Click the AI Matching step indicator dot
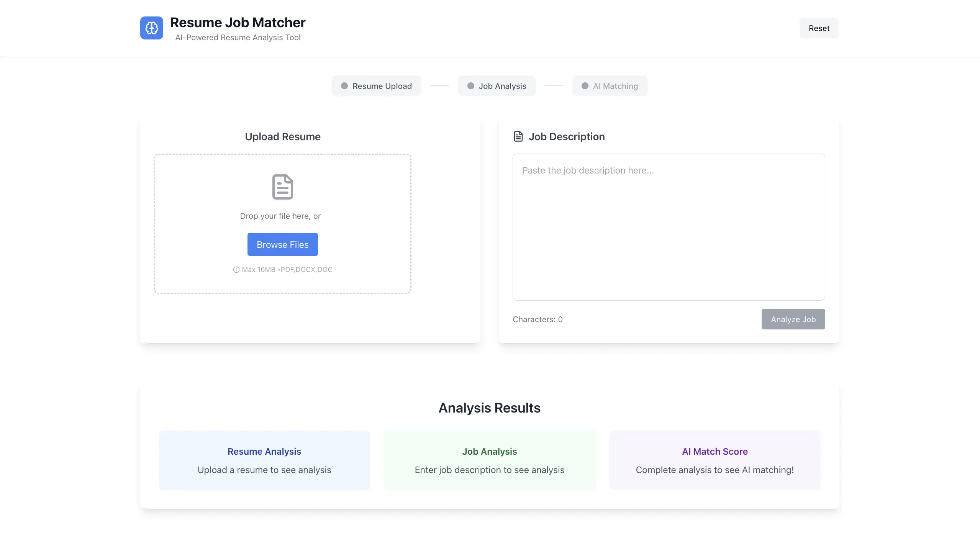The width and height of the screenshot is (980, 547). (585, 86)
